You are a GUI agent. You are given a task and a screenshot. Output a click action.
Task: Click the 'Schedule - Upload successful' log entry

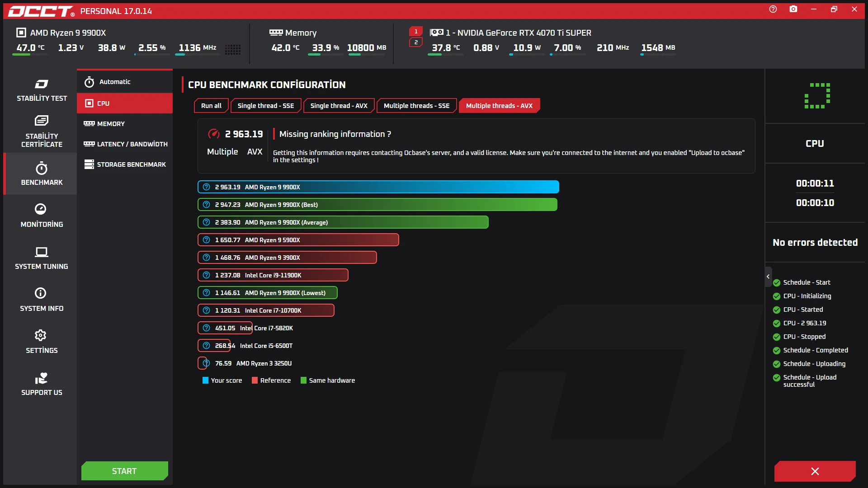click(810, 381)
